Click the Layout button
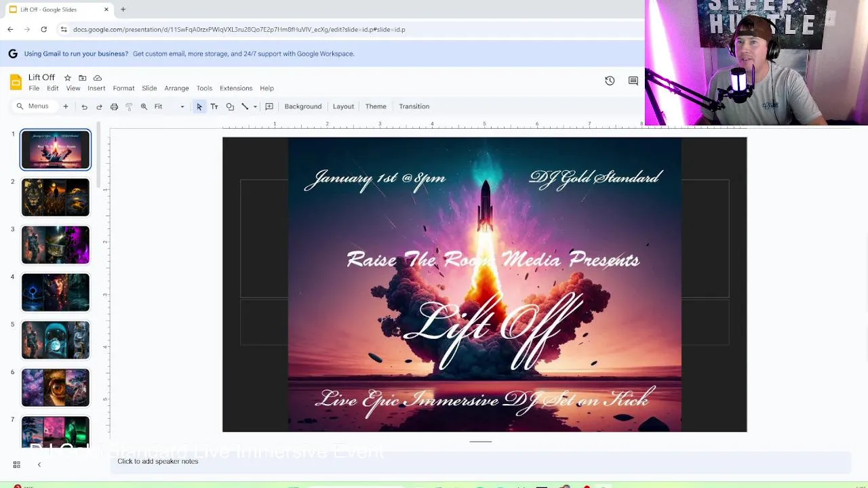 click(343, 106)
